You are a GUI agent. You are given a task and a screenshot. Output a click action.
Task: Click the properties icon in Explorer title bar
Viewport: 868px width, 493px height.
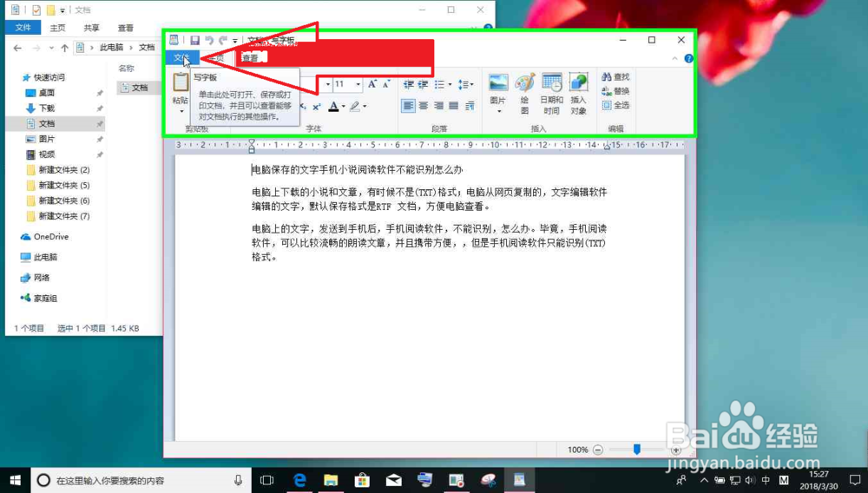coord(36,10)
